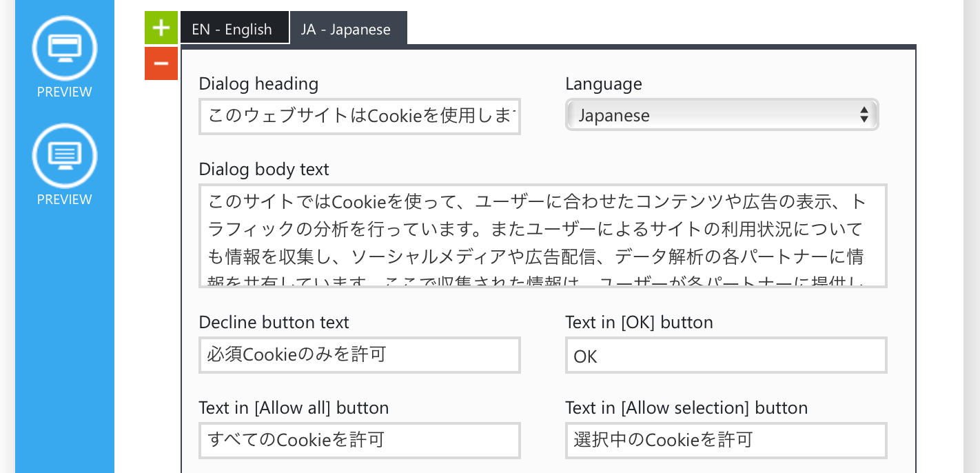
Task: Click the "Dialog body text" label
Action: [264, 169]
